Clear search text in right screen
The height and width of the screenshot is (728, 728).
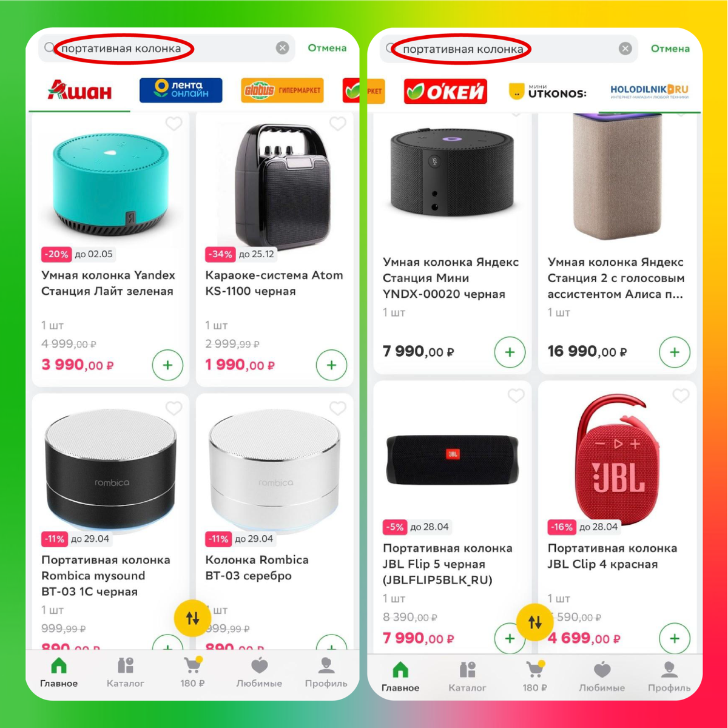[x=625, y=49]
